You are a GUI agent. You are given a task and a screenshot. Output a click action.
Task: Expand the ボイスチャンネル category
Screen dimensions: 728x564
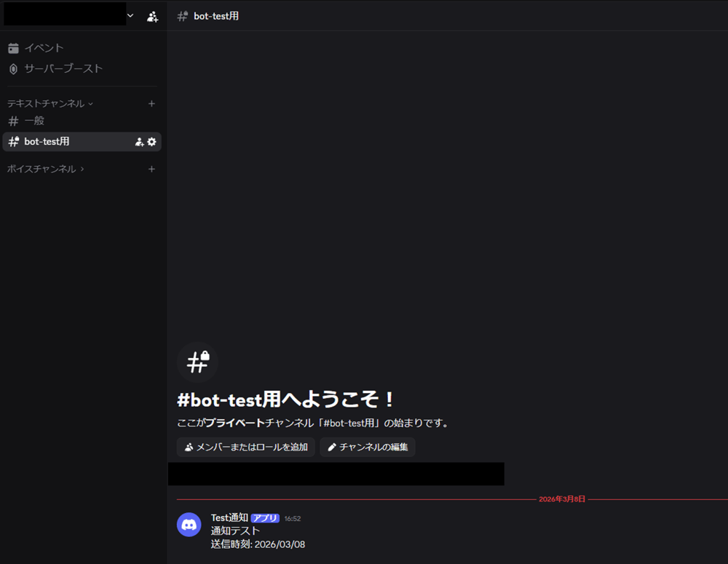45,169
